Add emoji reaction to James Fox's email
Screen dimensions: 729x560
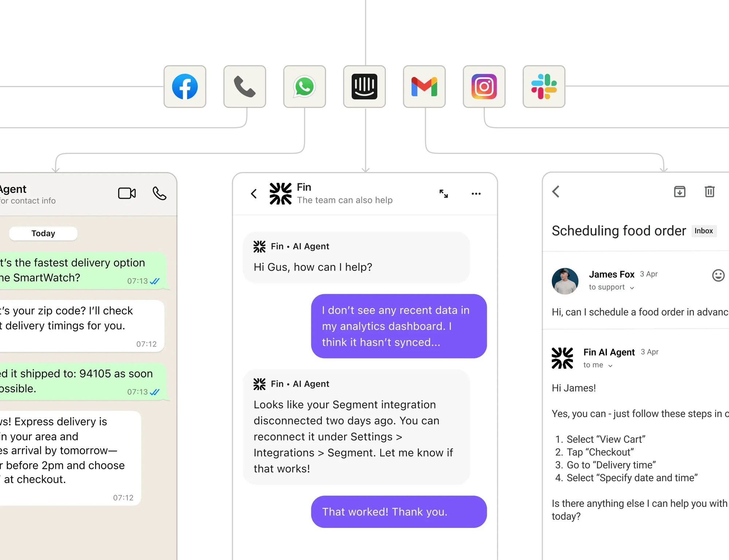coord(718,275)
